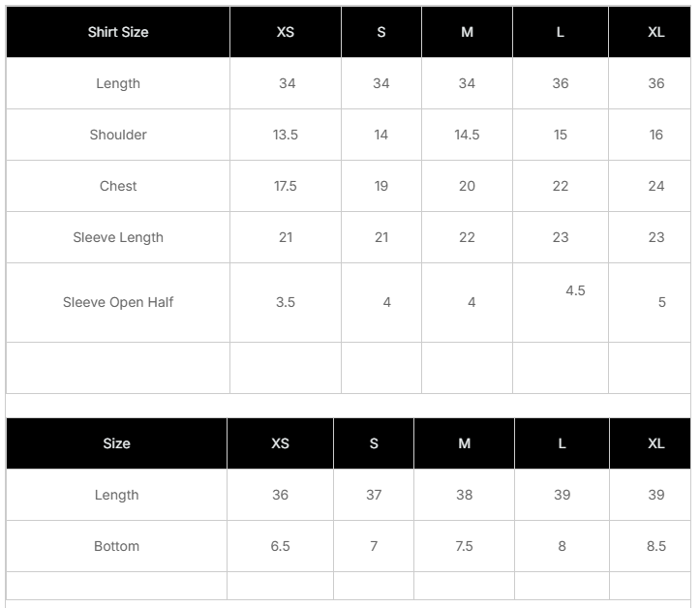Click the 7.5 bottom measurement
This screenshot has height=608, width=700.
(465, 546)
